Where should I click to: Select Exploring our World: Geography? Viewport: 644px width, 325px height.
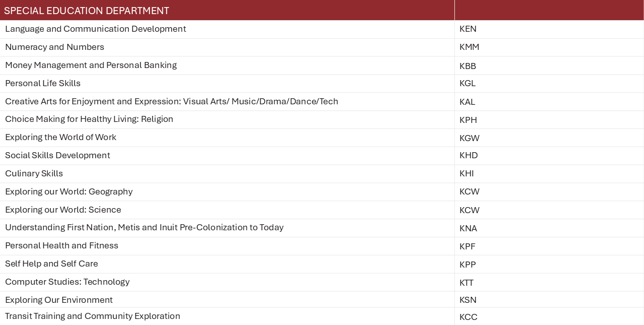point(69,191)
